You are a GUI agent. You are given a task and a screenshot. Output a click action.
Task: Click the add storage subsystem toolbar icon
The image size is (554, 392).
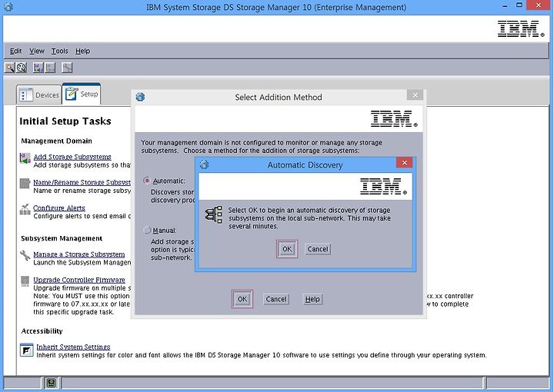click(38, 68)
